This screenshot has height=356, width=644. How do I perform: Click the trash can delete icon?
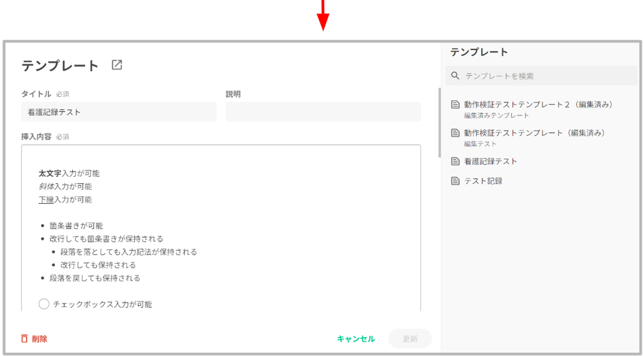24,338
